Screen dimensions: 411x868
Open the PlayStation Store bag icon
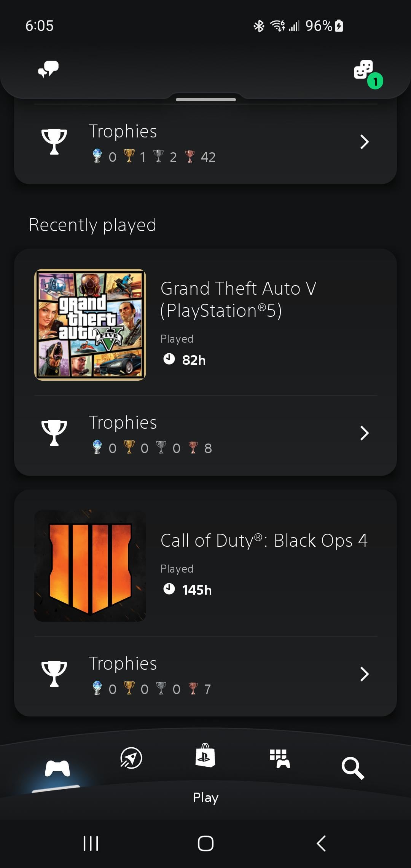click(205, 756)
